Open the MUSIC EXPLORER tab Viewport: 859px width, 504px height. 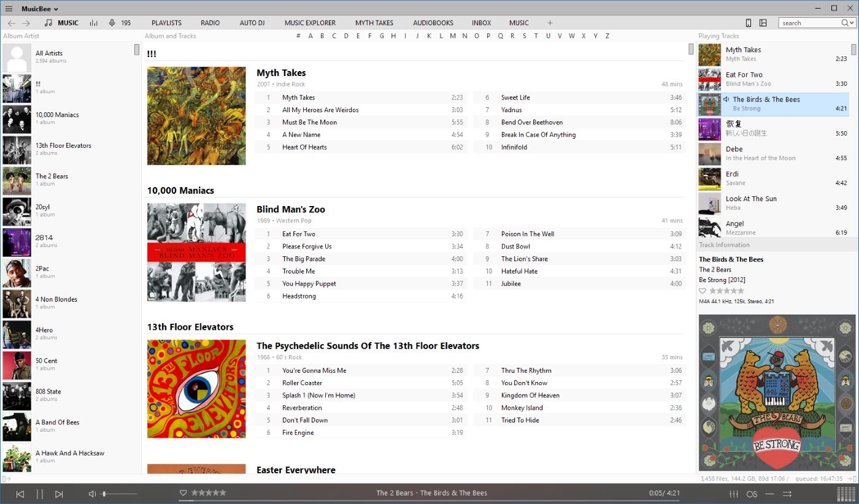(x=310, y=23)
